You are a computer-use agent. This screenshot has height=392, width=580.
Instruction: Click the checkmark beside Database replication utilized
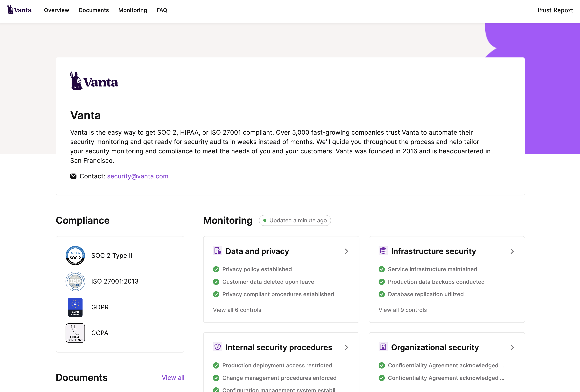click(x=381, y=294)
